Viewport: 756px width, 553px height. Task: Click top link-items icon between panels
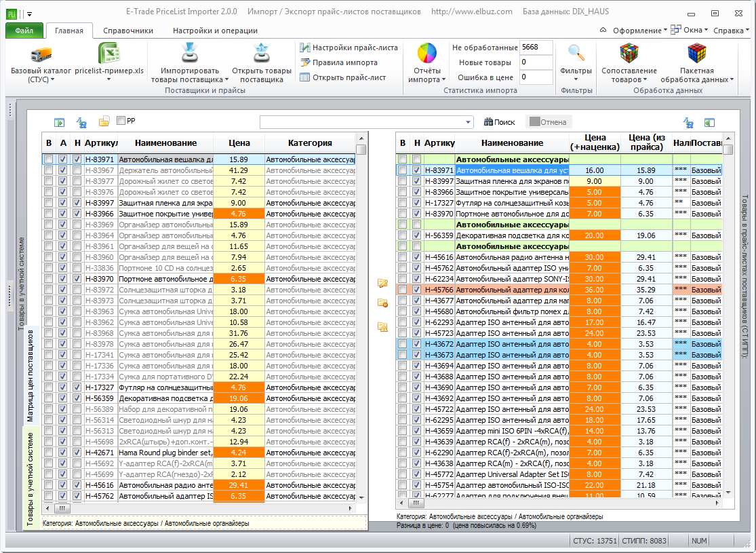[382, 283]
